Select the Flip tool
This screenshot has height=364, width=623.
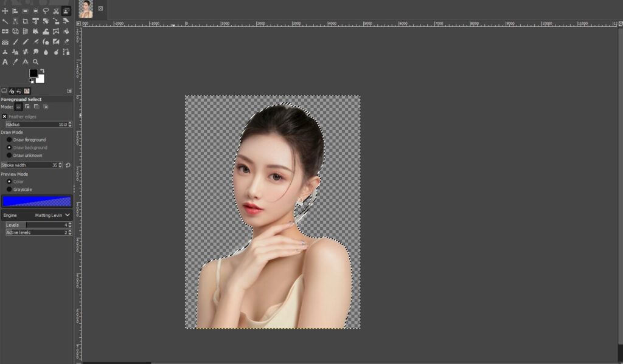pos(5,32)
